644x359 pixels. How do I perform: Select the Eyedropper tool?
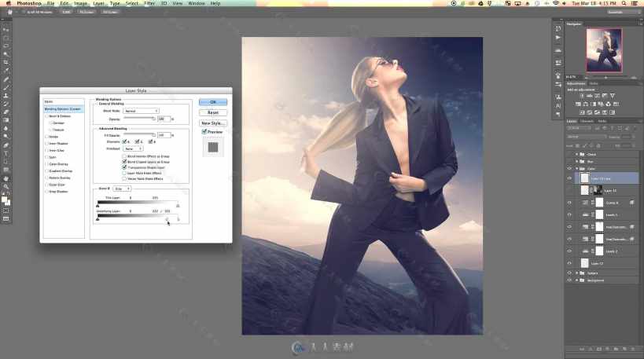click(6, 71)
